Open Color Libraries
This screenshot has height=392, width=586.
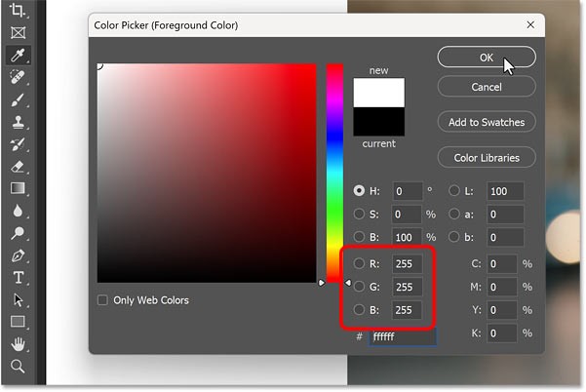(x=487, y=157)
